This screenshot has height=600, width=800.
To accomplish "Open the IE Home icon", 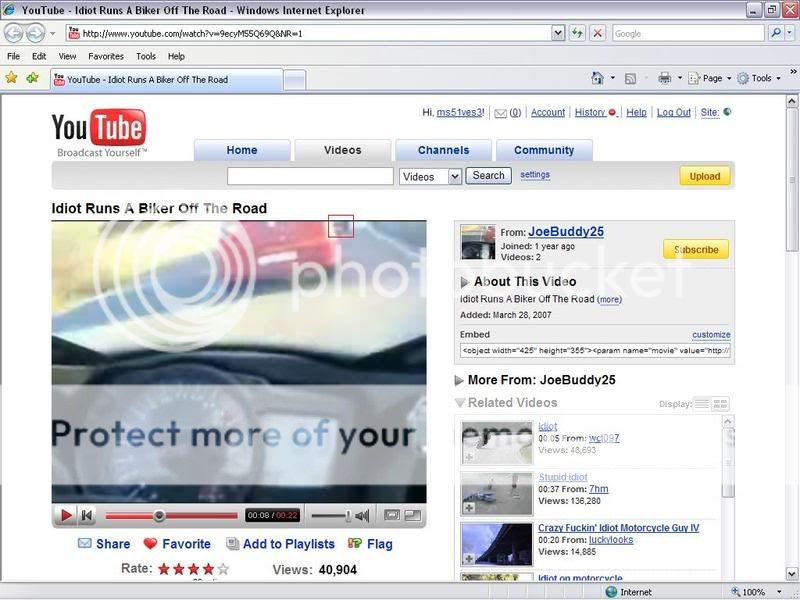I will (x=597, y=78).
